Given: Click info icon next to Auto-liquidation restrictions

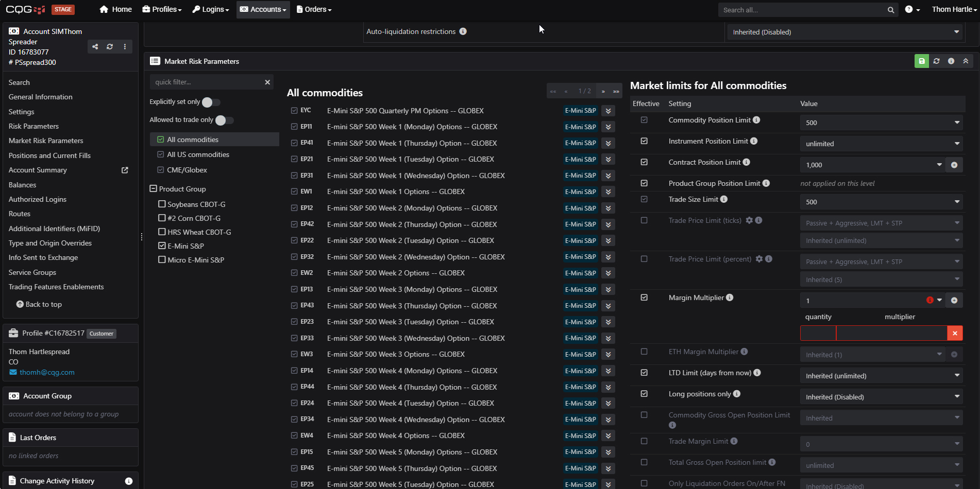Looking at the screenshot, I should click(463, 31).
